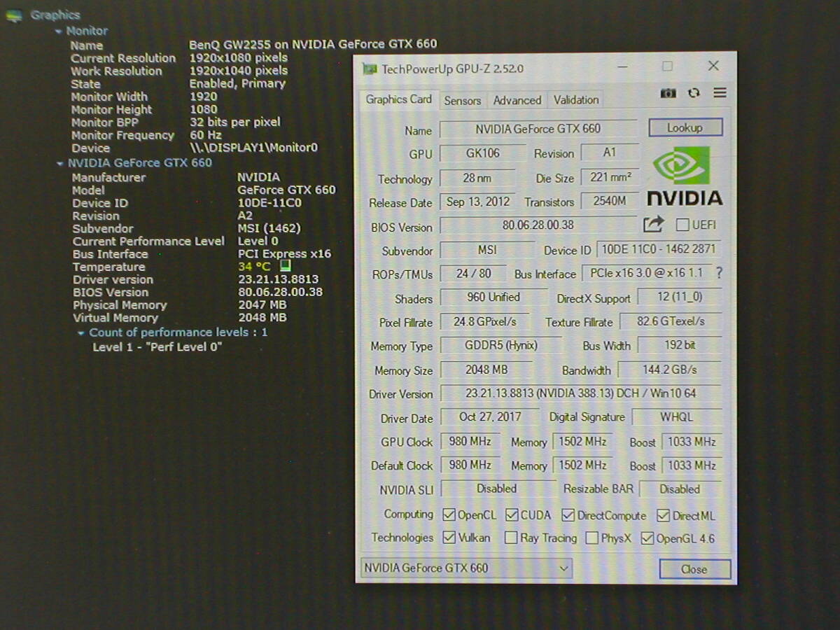Collapse the Monitor tree node

[59, 31]
